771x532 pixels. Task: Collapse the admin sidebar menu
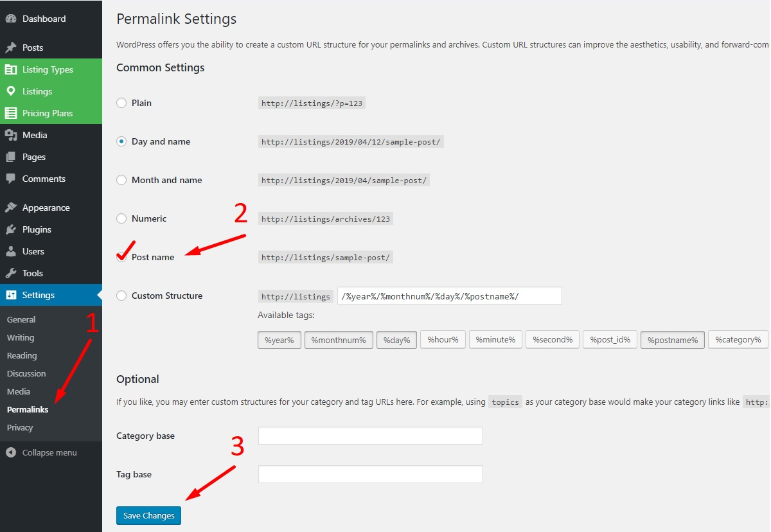(x=42, y=452)
